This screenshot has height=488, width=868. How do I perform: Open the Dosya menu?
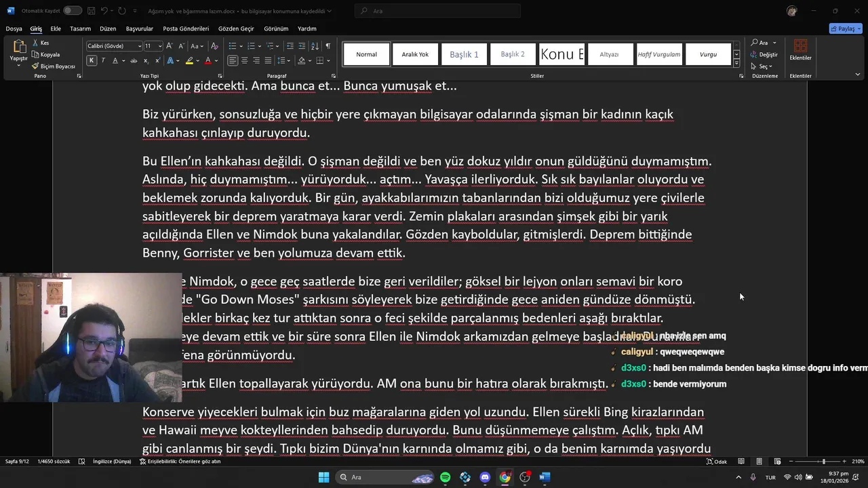[x=14, y=28]
